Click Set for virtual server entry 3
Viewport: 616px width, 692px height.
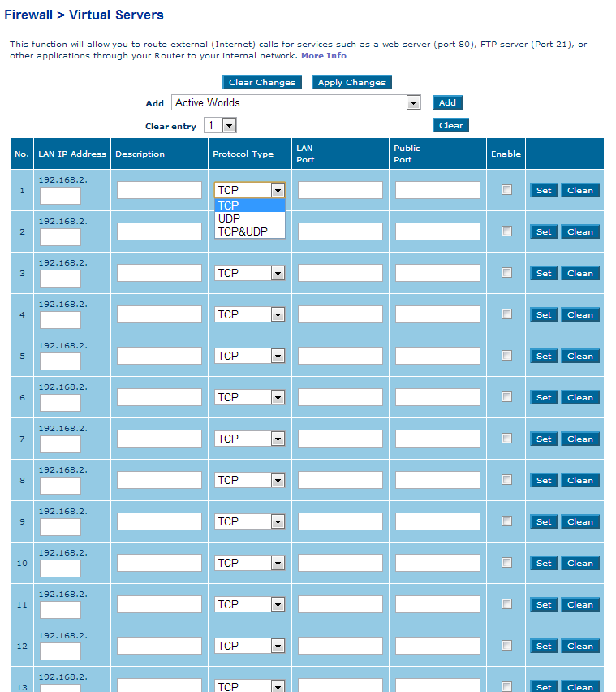tap(543, 274)
